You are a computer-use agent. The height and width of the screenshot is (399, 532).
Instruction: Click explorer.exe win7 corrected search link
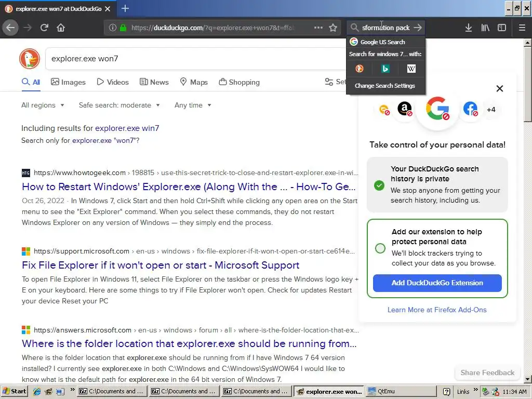pyautogui.click(x=127, y=128)
